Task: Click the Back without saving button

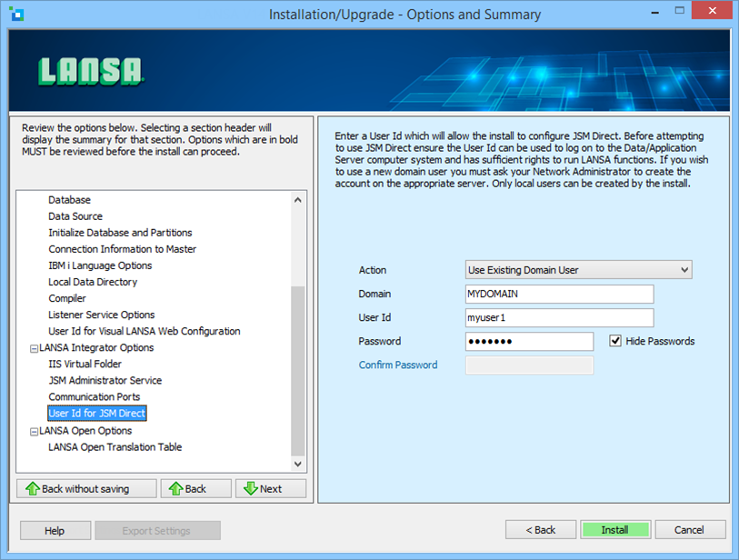Action: point(86,489)
